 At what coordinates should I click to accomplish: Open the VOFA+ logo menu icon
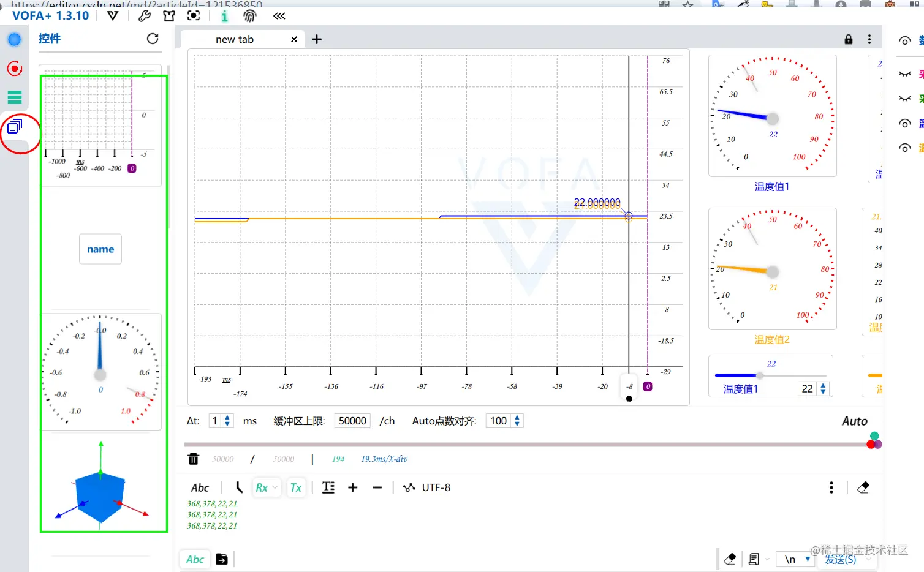click(x=113, y=15)
